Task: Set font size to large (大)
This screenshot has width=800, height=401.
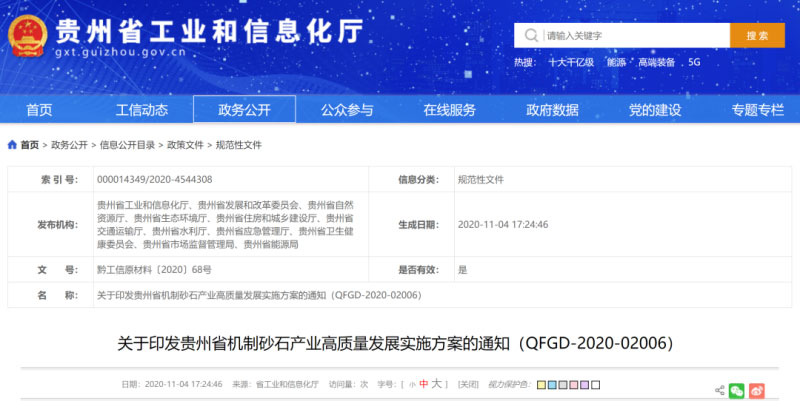Action: tap(437, 384)
